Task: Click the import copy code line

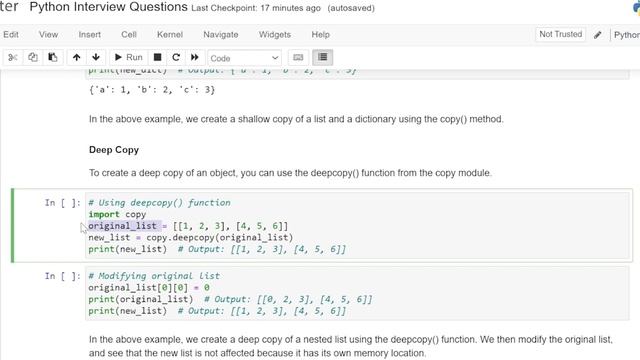Action: [x=117, y=214]
